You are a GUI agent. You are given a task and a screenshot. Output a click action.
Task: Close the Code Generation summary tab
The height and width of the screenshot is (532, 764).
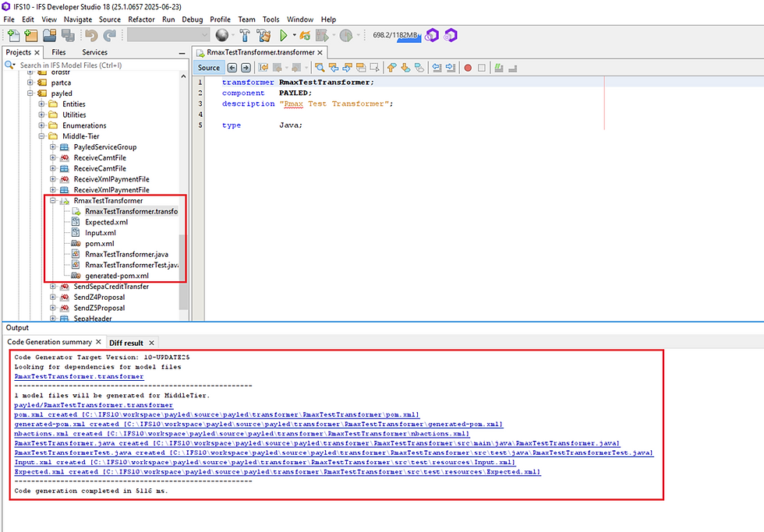[98, 342]
